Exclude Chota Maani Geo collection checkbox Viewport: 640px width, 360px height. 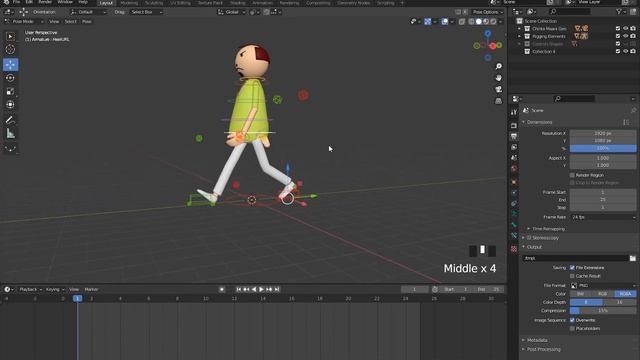(618, 29)
